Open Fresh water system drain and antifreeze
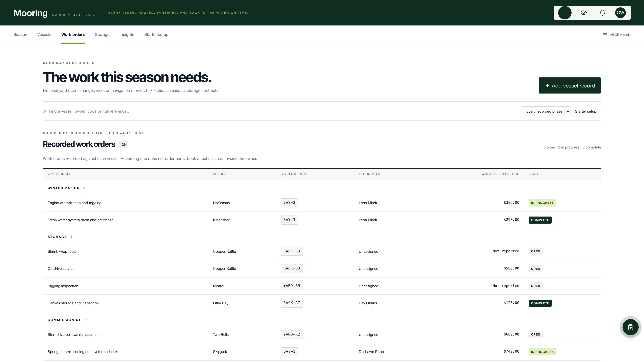This screenshot has height=362, width=644. 80,220
